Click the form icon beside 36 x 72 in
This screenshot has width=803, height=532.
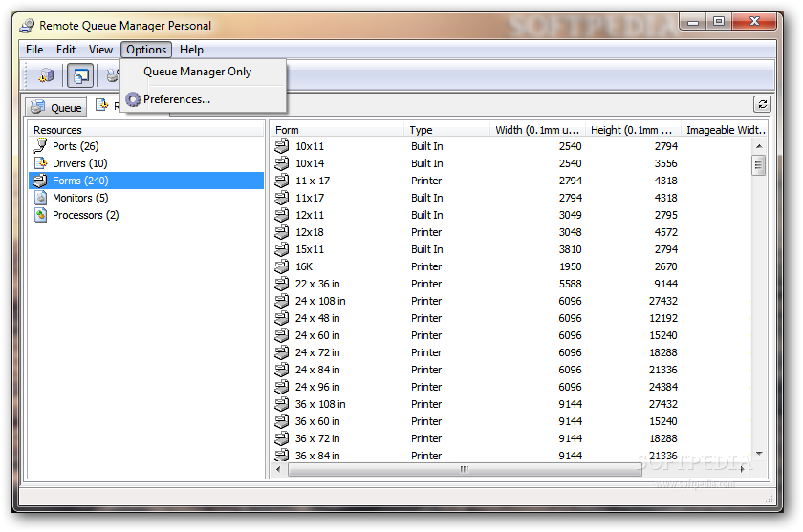pyautogui.click(x=282, y=438)
